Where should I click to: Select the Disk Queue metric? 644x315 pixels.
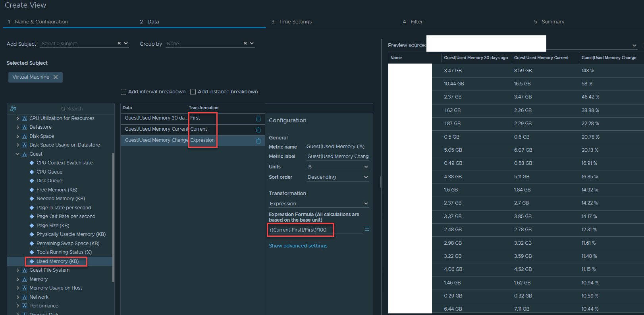tap(49, 181)
